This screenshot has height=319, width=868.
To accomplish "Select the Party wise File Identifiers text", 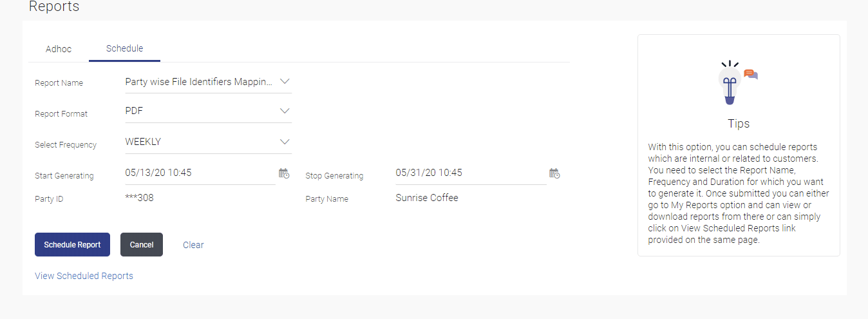I will pyautogui.click(x=198, y=82).
